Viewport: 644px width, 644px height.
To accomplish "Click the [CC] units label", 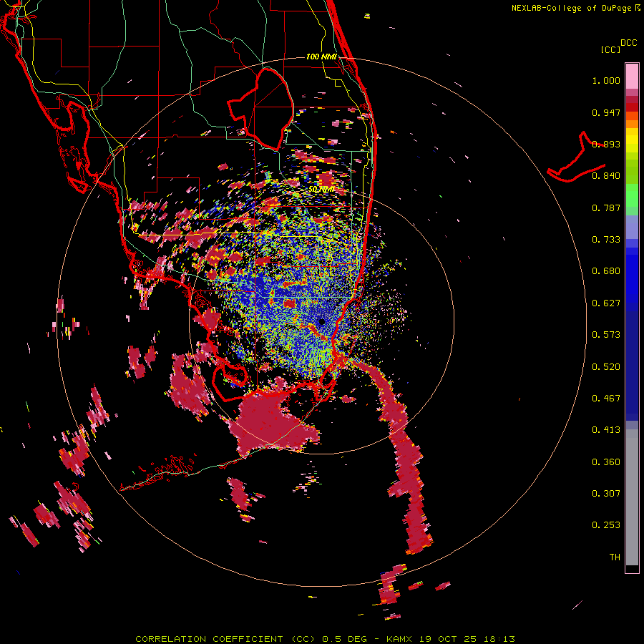I will 610,49.
